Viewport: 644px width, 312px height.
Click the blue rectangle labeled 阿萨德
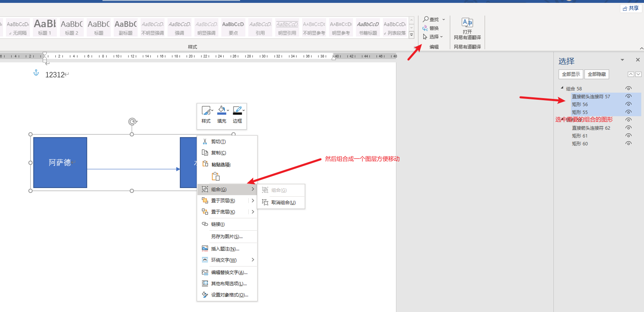(x=60, y=163)
